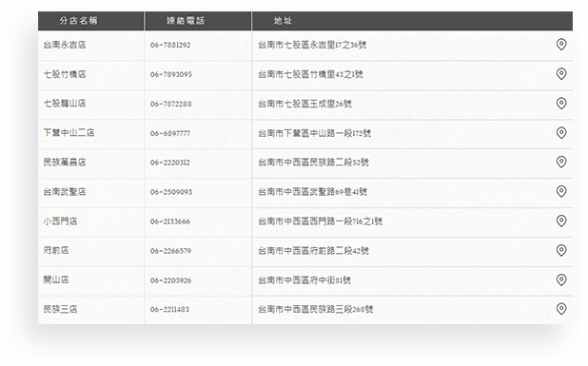Click address 台南市中西區民族路二段52號

313,163
